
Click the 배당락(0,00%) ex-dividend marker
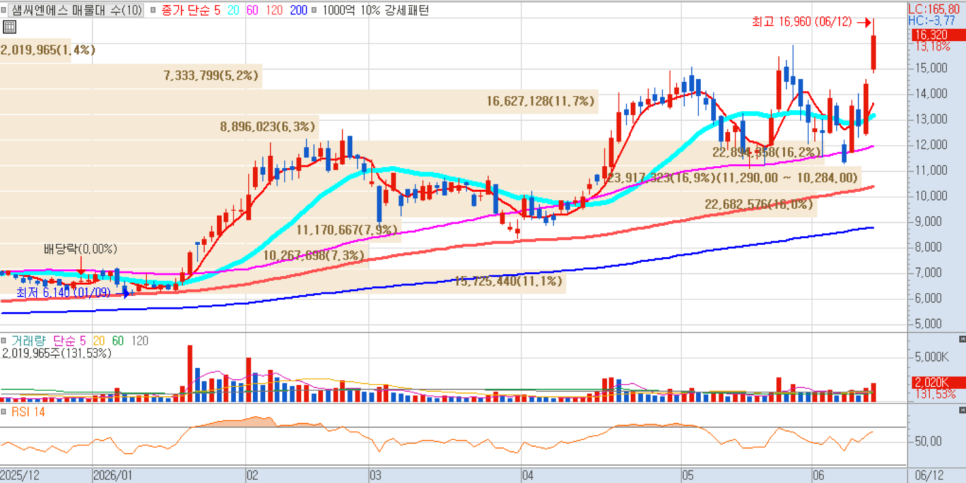pos(80,250)
